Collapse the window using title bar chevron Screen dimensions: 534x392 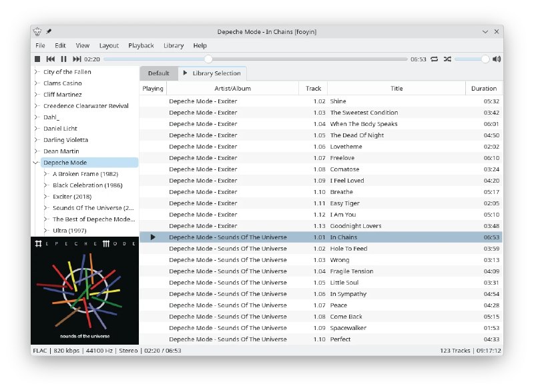[x=485, y=31]
